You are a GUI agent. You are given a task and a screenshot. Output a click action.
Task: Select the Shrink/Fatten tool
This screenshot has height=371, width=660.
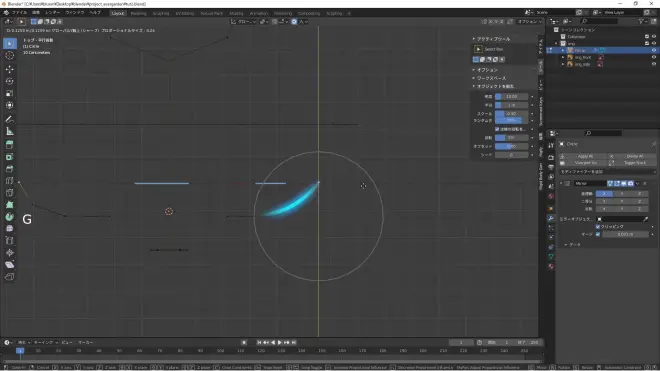10,253
